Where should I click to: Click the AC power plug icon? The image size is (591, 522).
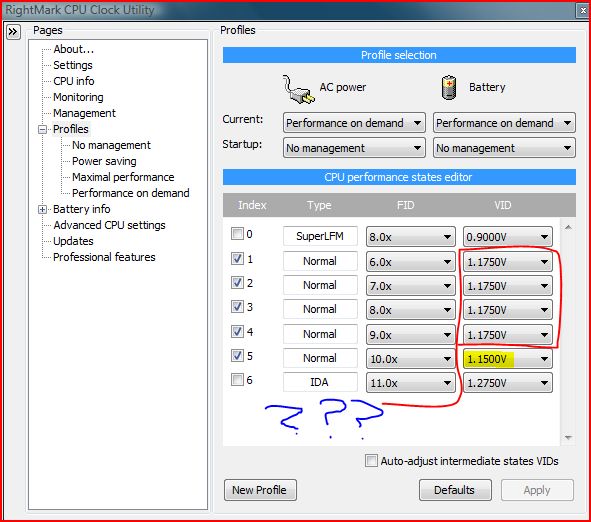298,89
